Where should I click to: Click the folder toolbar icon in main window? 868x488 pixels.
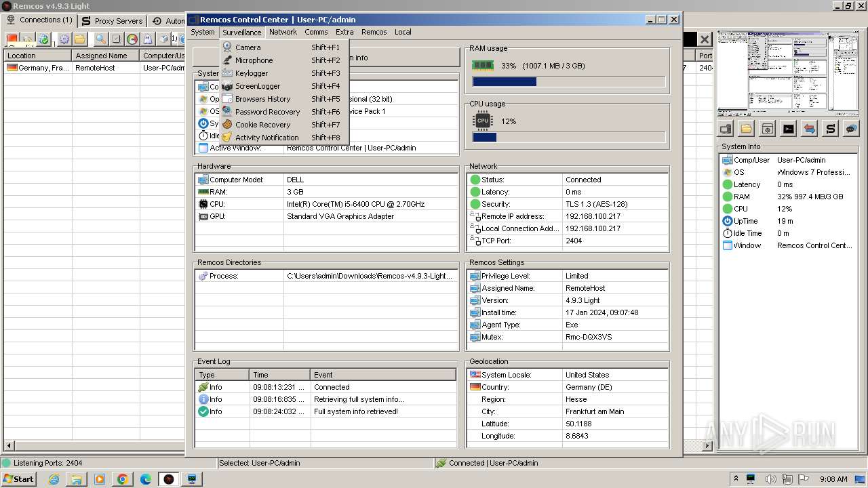click(80, 39)
